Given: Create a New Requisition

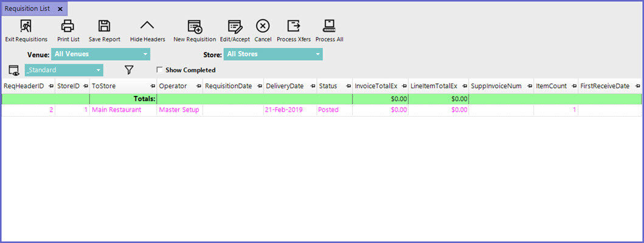Looking at the screenshot, I should point(195,26).
